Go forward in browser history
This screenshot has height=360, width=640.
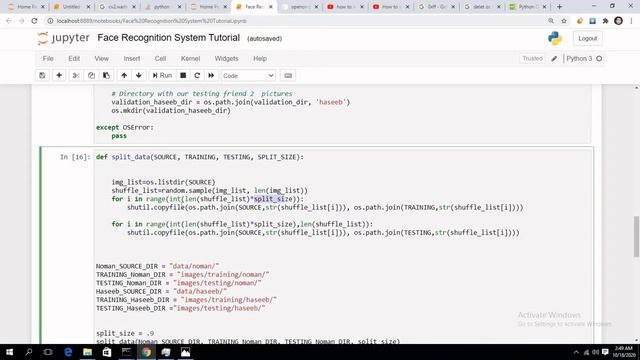[x=22, y=21]
